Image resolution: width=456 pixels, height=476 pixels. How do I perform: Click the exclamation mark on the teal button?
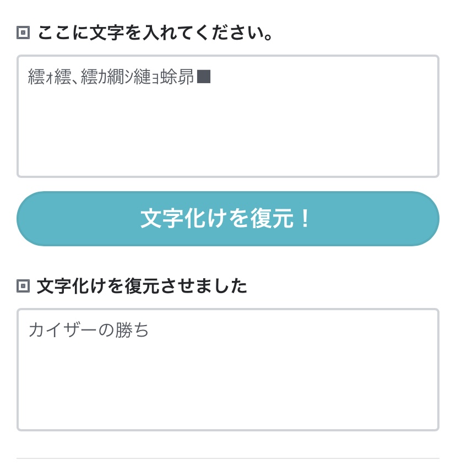click(x=306, y=219)
